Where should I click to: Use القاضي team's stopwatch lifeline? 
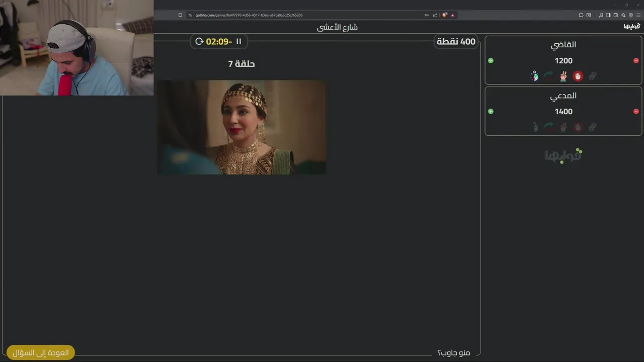tap(534, 76)
